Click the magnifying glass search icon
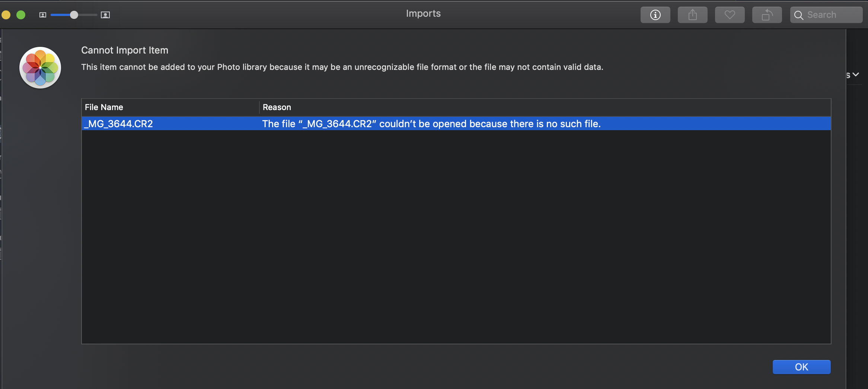The height and width of the screenshot is (389, 868). point(799,15)
